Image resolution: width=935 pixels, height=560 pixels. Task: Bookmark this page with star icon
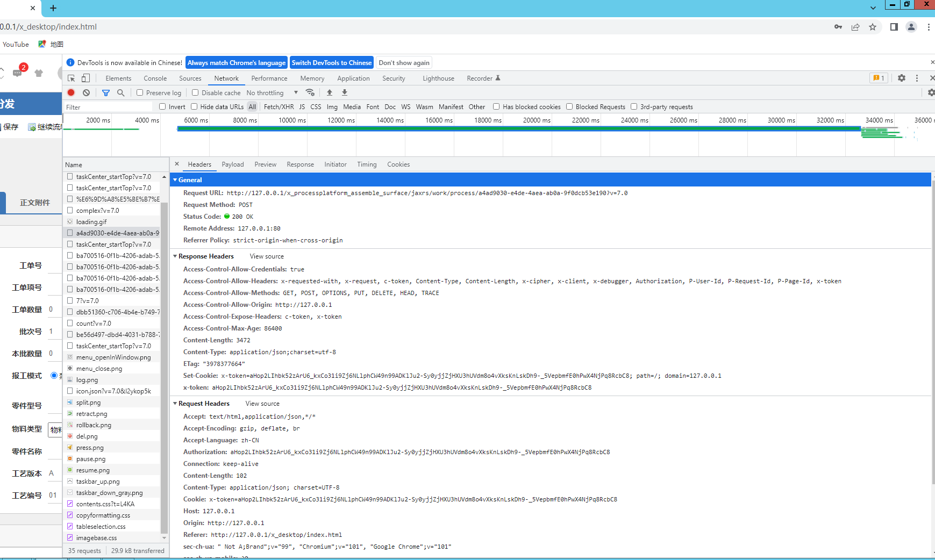(873, 27)
